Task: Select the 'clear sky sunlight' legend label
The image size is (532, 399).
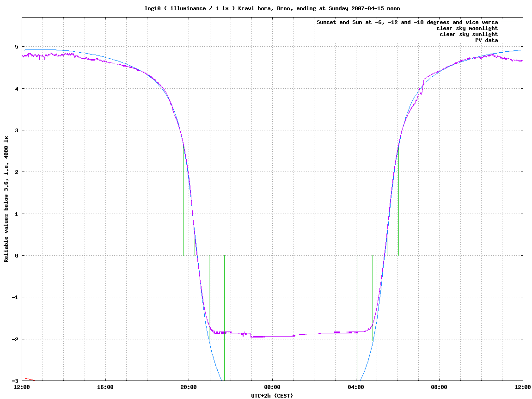Action: tap(469, 34)
